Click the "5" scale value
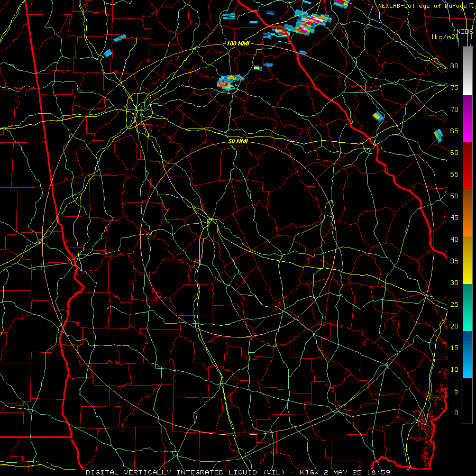476x476 pixels. (456, 391)
